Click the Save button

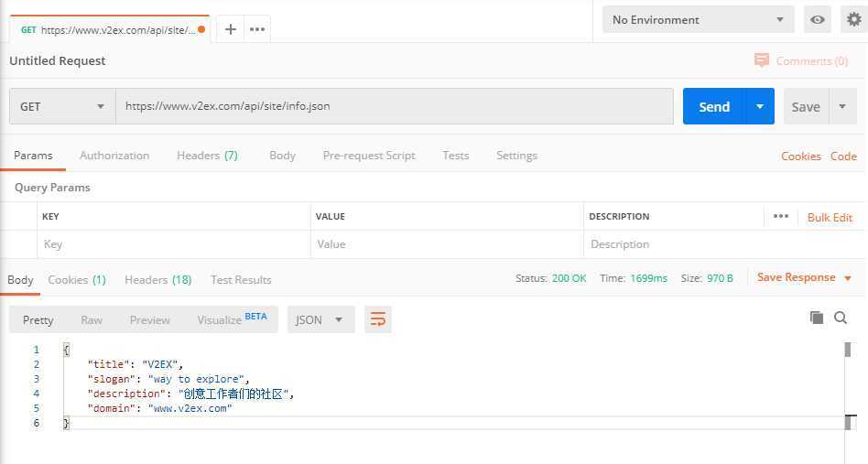[x=806, y=106]
